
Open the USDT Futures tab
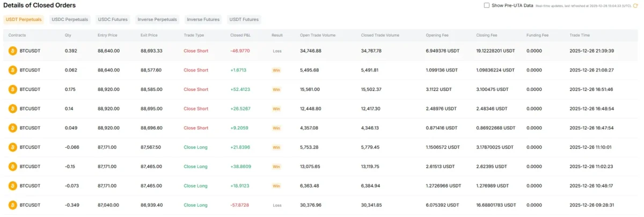point(244,19)
